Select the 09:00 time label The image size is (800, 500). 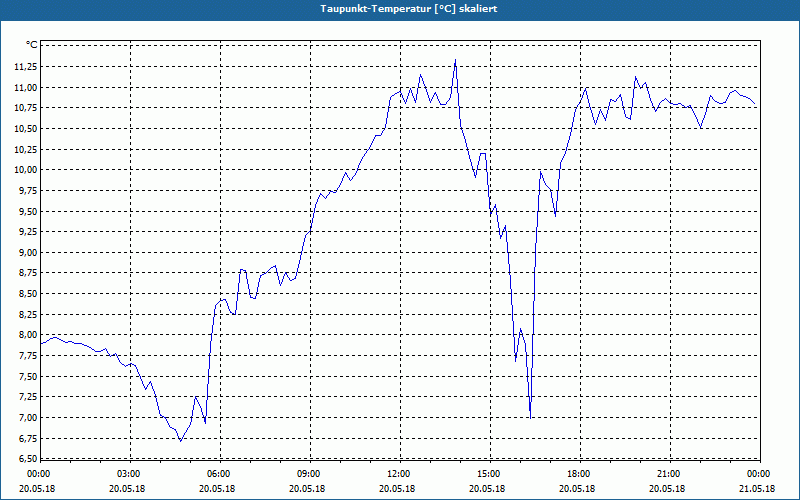coord(308,474)
